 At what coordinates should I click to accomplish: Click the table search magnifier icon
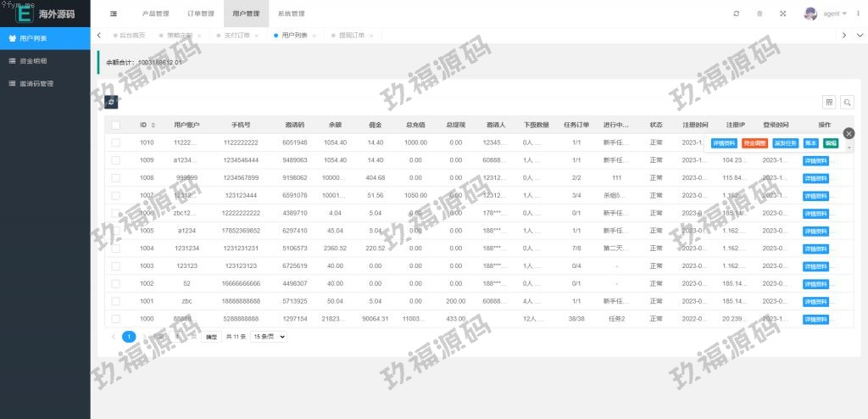846,102
